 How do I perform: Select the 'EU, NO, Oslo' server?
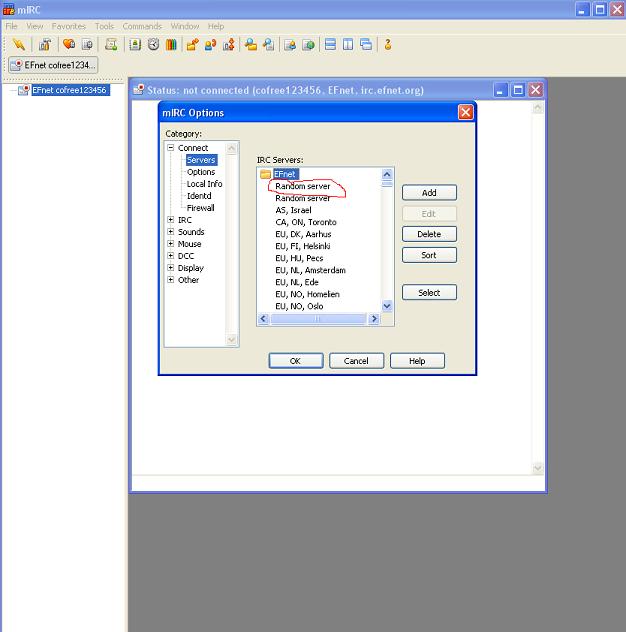[299, 306]
